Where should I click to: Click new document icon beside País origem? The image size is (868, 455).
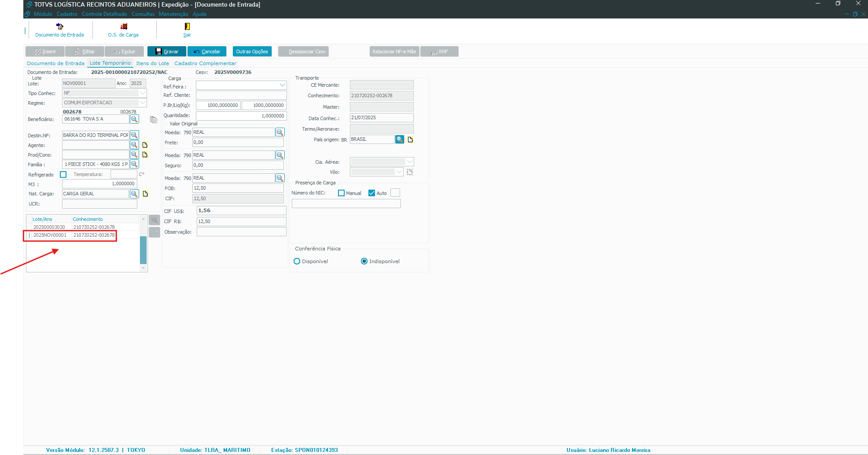click(x=410, y=139)
